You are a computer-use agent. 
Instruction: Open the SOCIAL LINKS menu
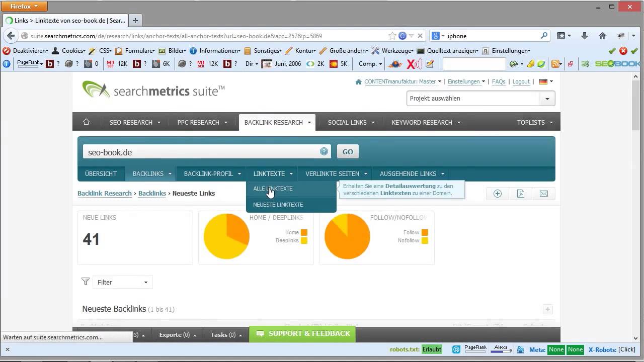pos(351,122)
